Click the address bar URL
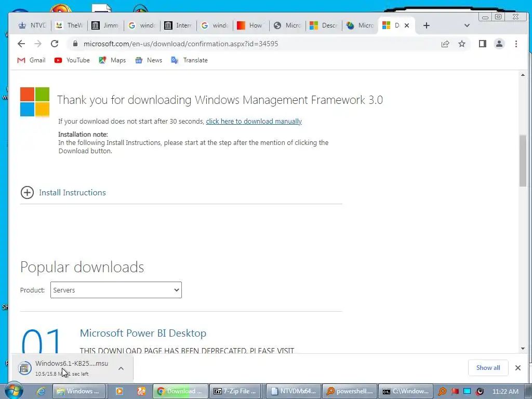 pos(180,44)
